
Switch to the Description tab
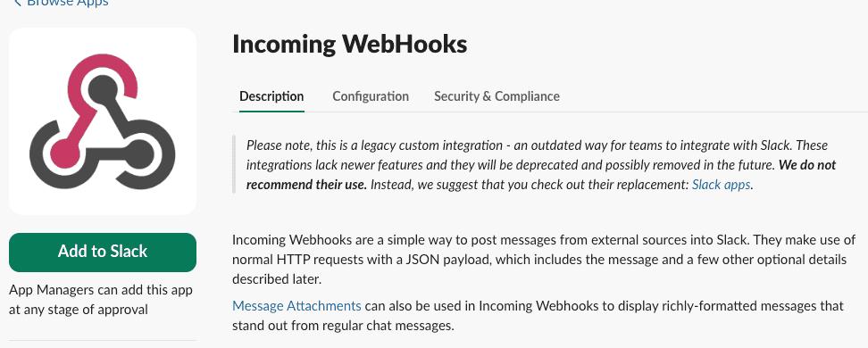pos(271,96)
